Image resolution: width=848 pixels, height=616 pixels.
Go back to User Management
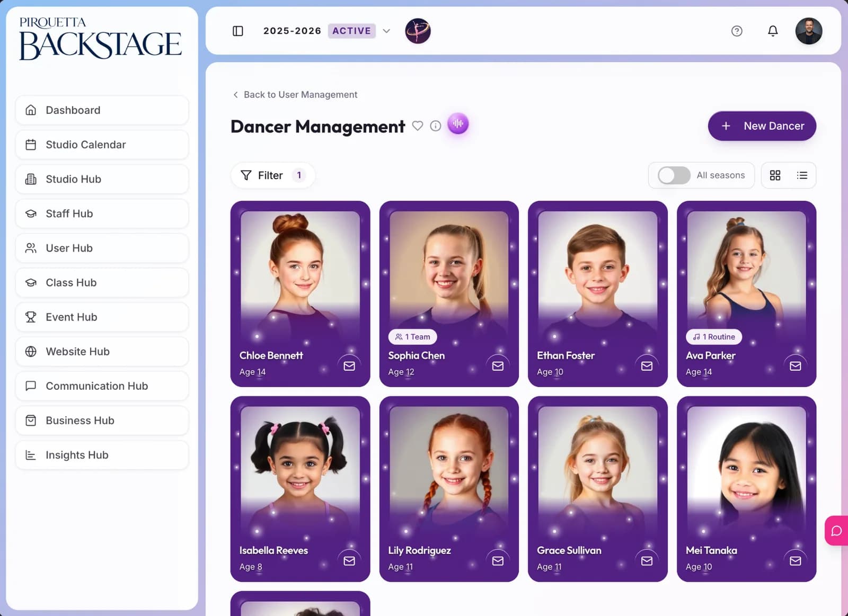coord(295,94)
